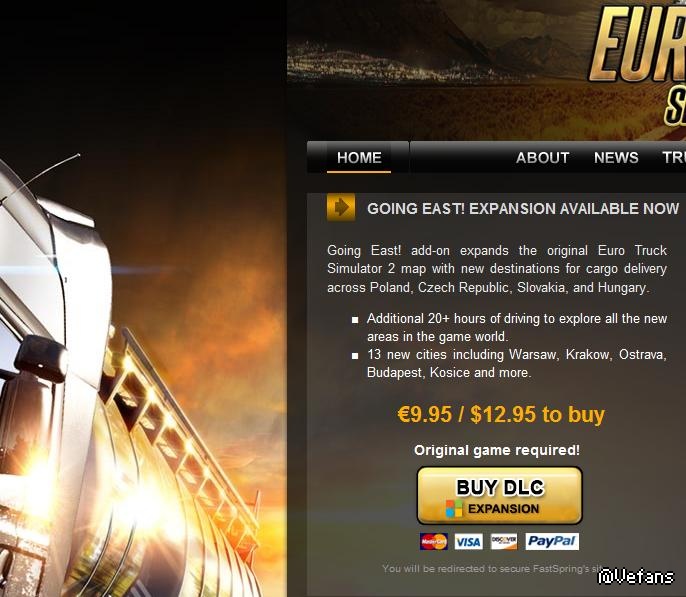Viewport: 686px width, 597px height.
Task: Click the @Vefans watermark
Action: 636,576
